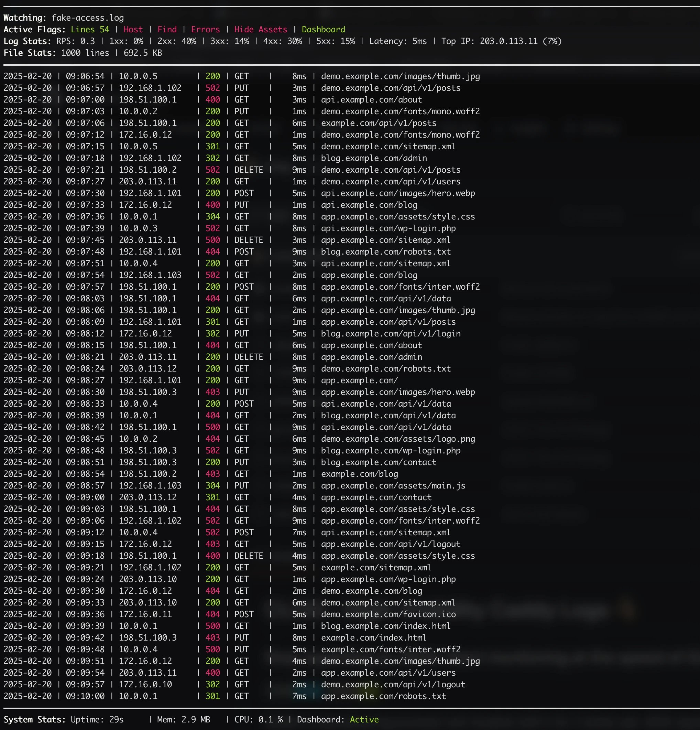Click the CPU: 0.1 % stat
The height and width of the screenshot is (730, 700).
(x=259, y=720)
